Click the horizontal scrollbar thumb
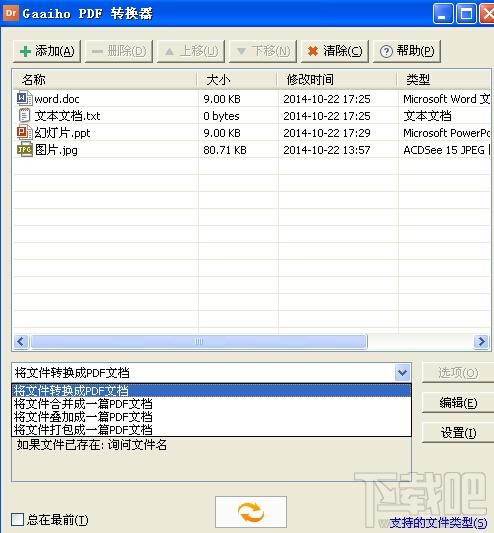The image size is (494, 533). pyautogui.click(x=199, y=341)
